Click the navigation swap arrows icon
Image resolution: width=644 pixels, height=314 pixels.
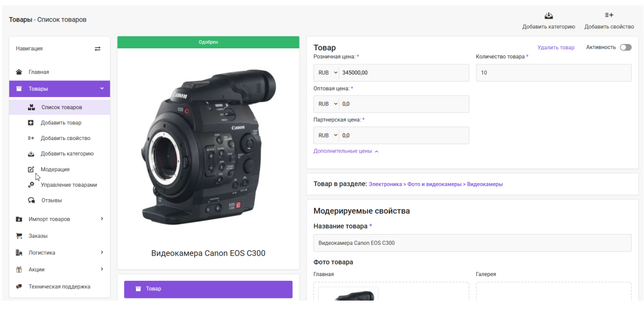(97, 49)
